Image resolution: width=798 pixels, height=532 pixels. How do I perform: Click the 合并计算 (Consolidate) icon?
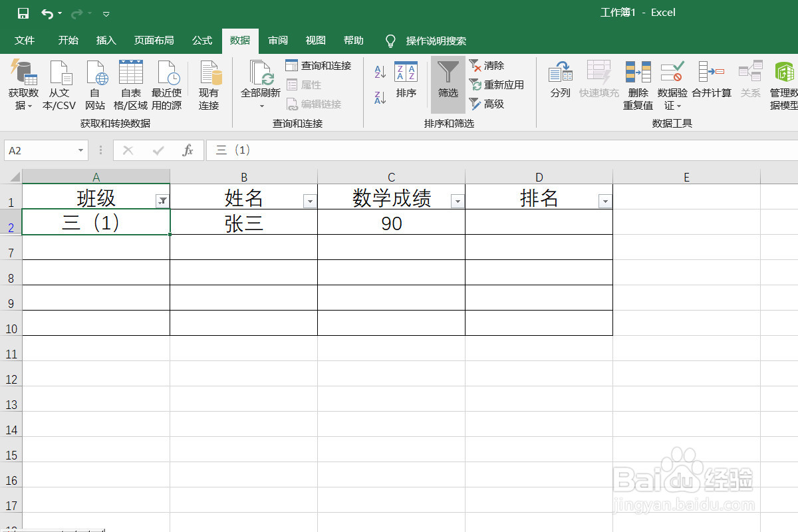click(712, 84)
